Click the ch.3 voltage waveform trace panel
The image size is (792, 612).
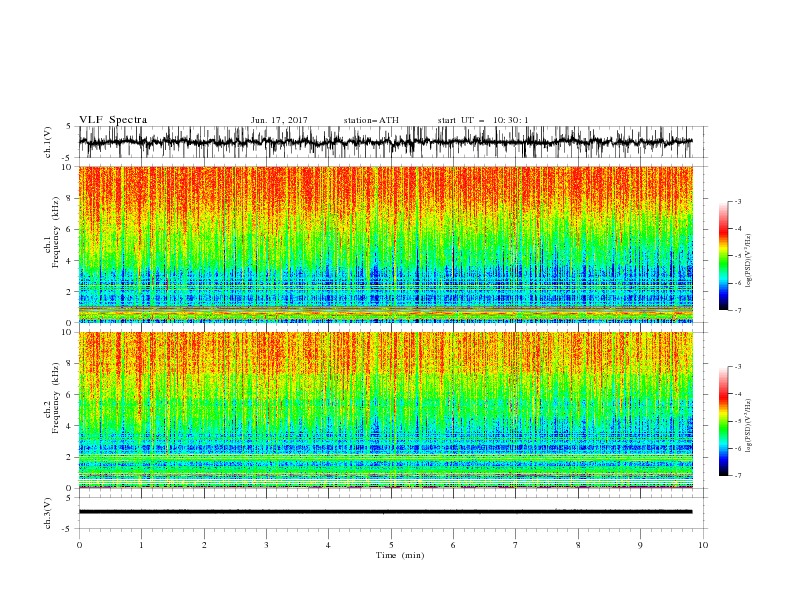tap(393, 513)
